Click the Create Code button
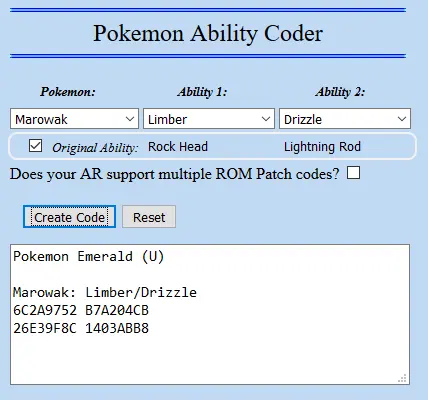428x400 pixels. (x=70, y=217)
